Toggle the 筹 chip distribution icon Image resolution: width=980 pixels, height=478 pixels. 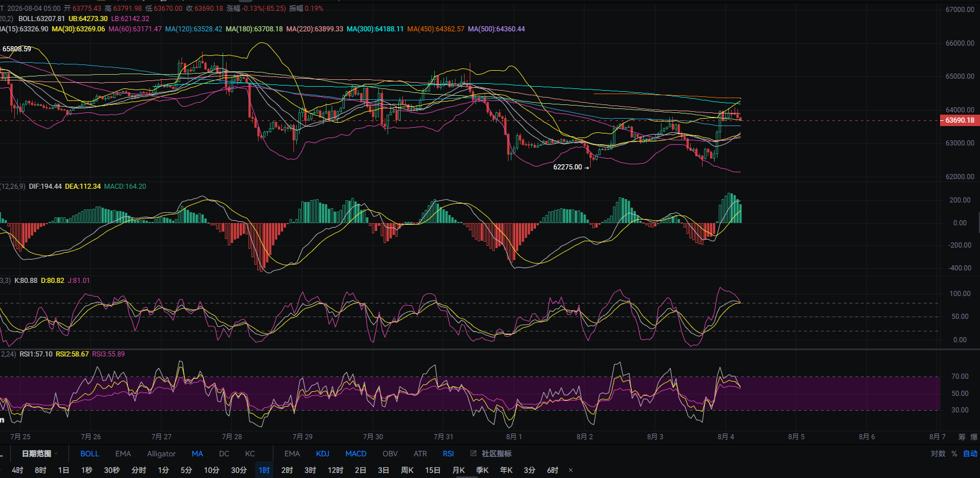(962, 437)
